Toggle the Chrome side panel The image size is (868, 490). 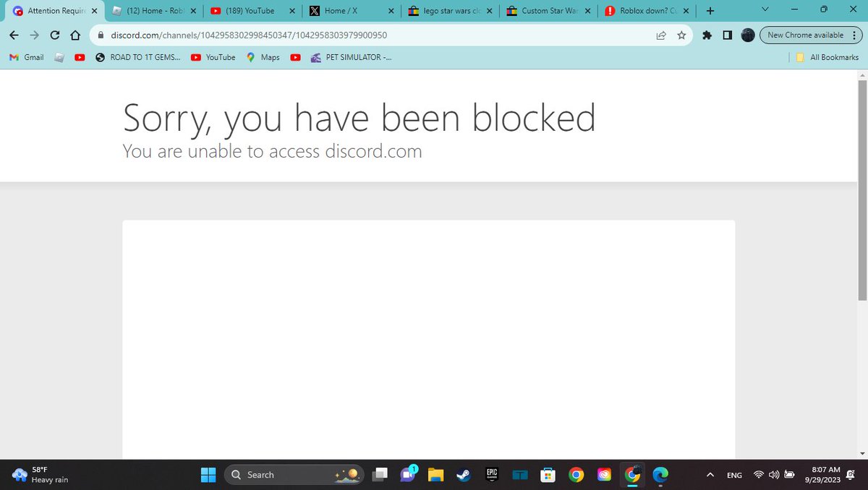point(727,35)
